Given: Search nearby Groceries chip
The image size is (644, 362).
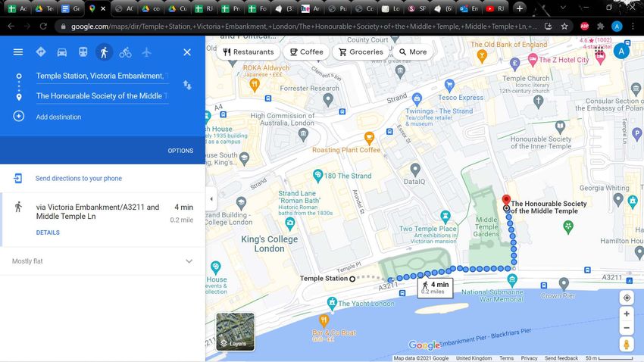Looking at the screenshot, I should tap(361, 52).
